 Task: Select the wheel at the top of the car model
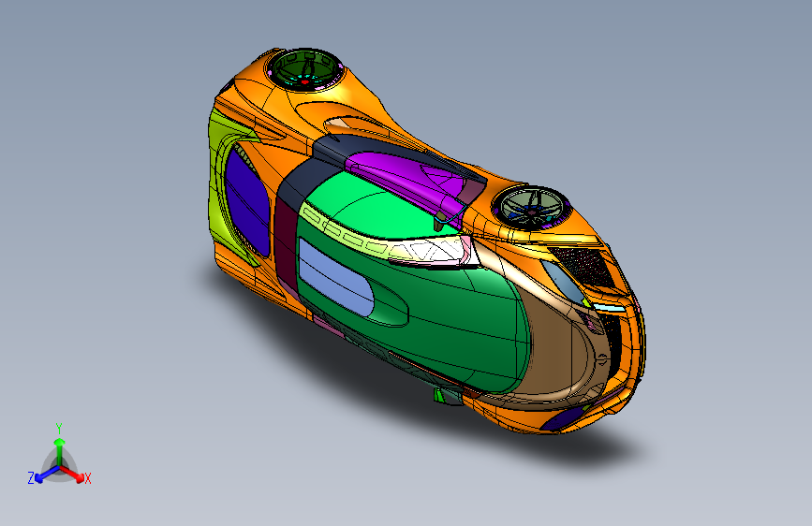coord(304,70)
